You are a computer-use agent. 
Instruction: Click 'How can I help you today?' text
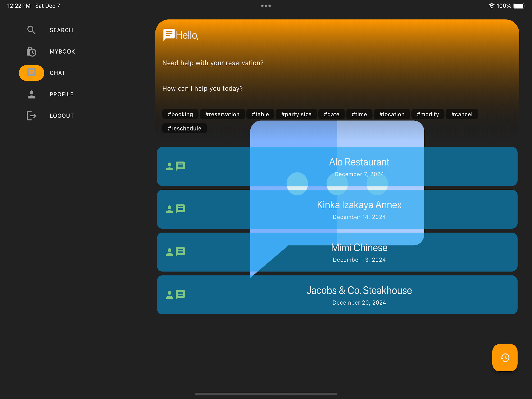pos(203,89)
